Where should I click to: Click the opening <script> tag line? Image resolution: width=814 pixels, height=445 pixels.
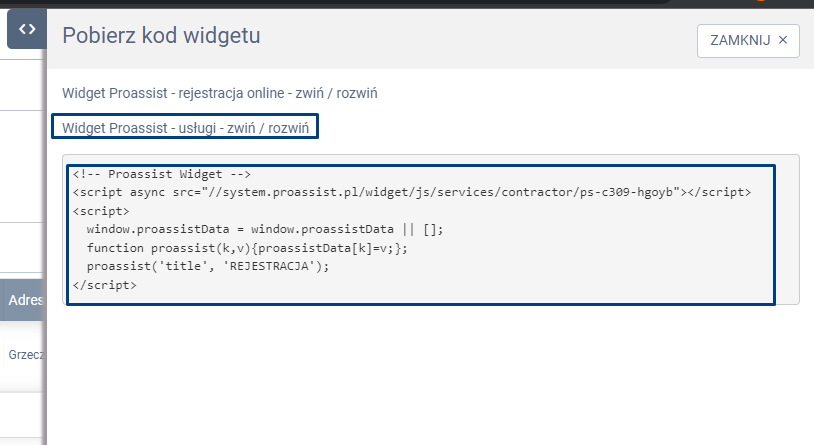[x=101, y=211]
